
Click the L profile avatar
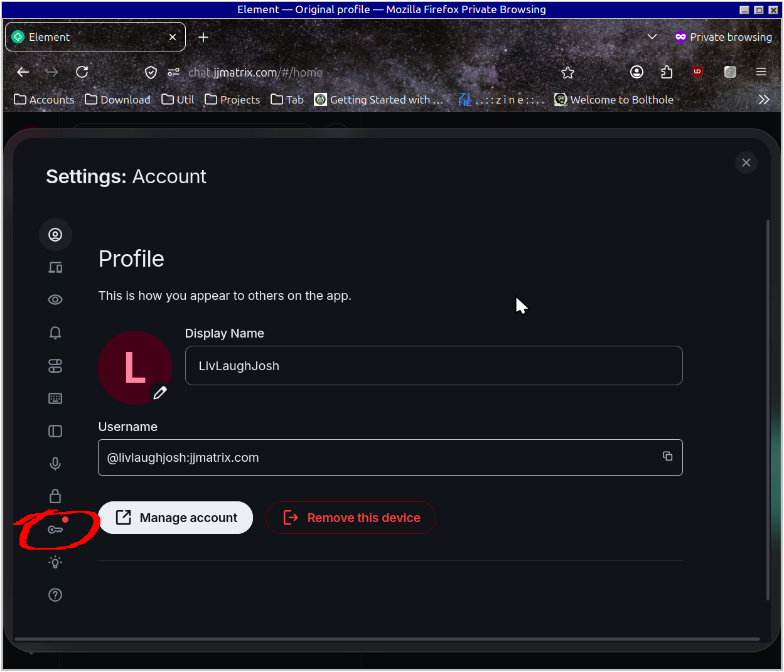[x=134, y=368]
